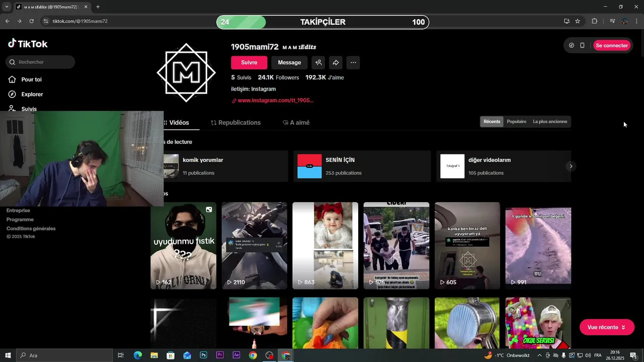Open Conditions générales footer link
This screenshot has width=644, height=362.
pos(31,229)
